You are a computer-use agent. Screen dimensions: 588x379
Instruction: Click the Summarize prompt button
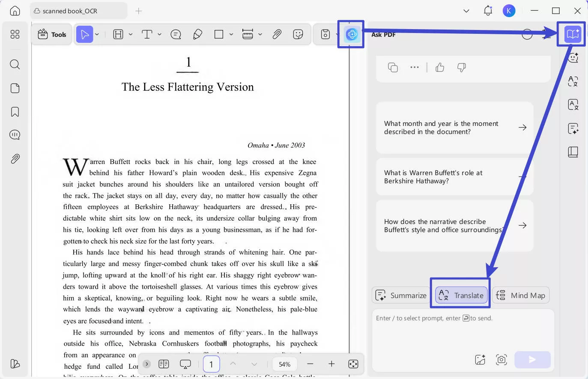[x=401, y=295]
